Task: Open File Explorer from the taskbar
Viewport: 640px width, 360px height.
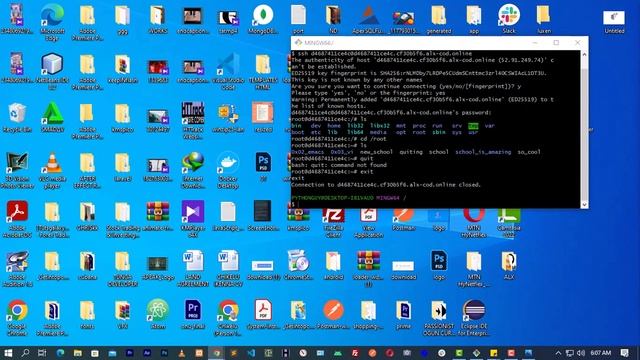Action: pyautogui.click(x=78, y=353)
